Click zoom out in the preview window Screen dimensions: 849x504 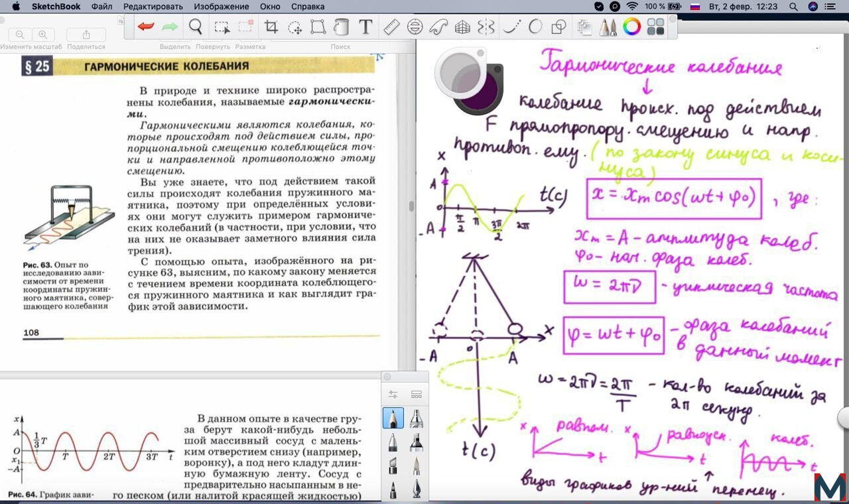tap(20, 34)
